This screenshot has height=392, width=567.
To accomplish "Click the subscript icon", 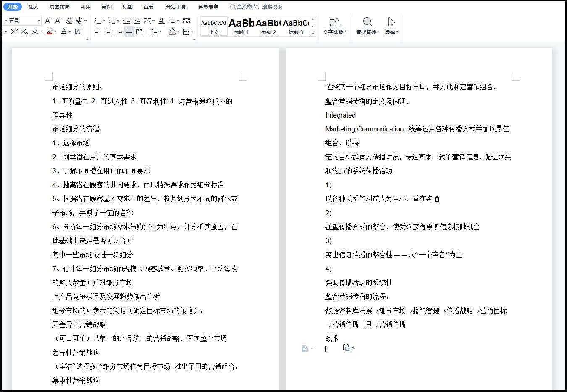I will pyautogui.click(x=25, y=31).
